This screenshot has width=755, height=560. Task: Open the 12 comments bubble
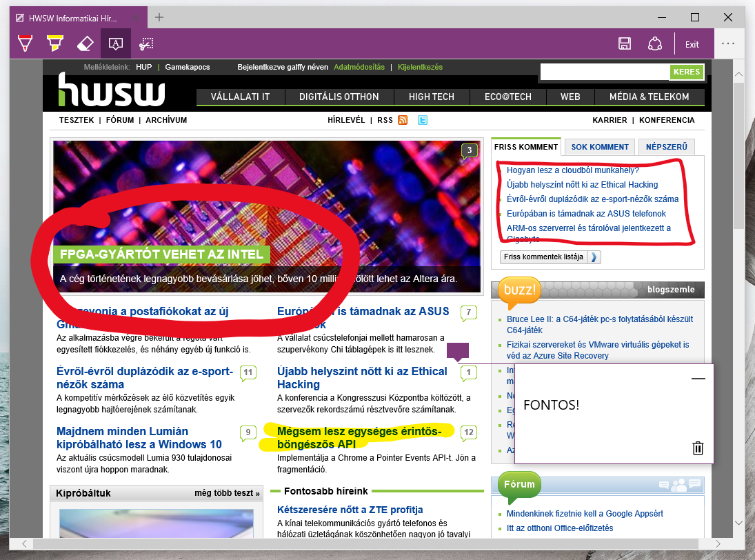[468, 432]
